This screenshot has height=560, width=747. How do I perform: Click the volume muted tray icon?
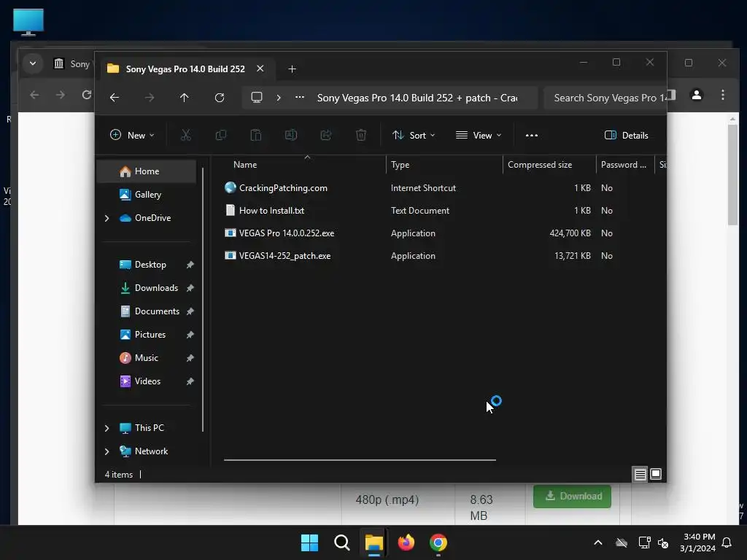click(662, 542)
